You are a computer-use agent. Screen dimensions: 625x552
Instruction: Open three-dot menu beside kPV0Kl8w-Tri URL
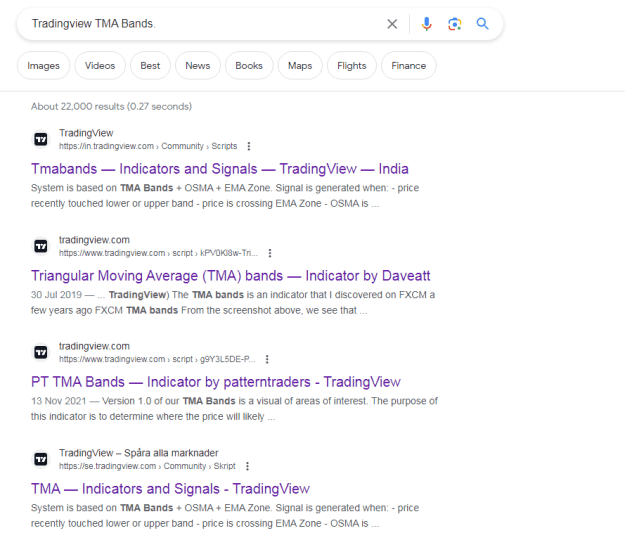pos(270,253)
